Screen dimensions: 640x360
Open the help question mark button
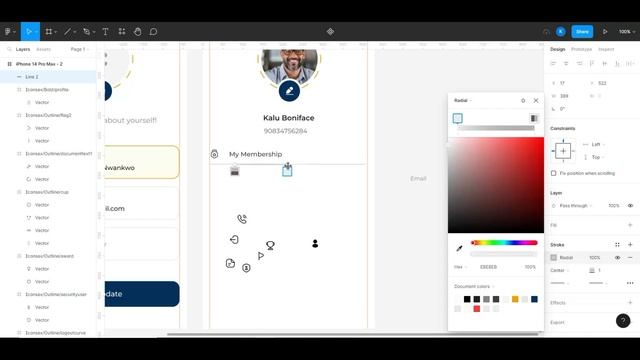(623, 321)
